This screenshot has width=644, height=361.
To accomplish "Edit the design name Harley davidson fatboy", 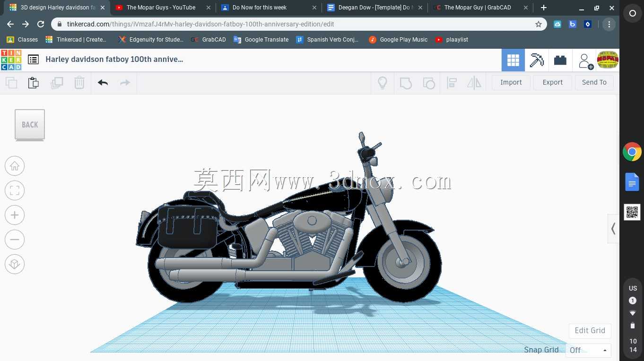I will pos(114,60).
